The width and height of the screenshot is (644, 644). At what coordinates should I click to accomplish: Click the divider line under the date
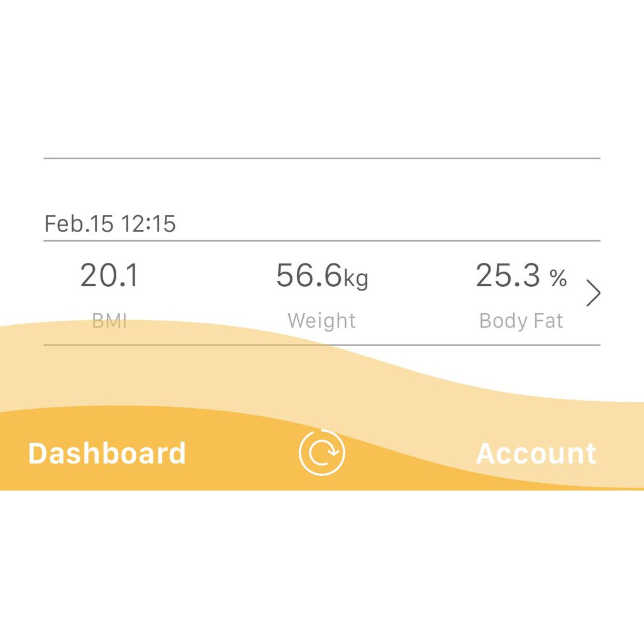(x=322, y=241)
